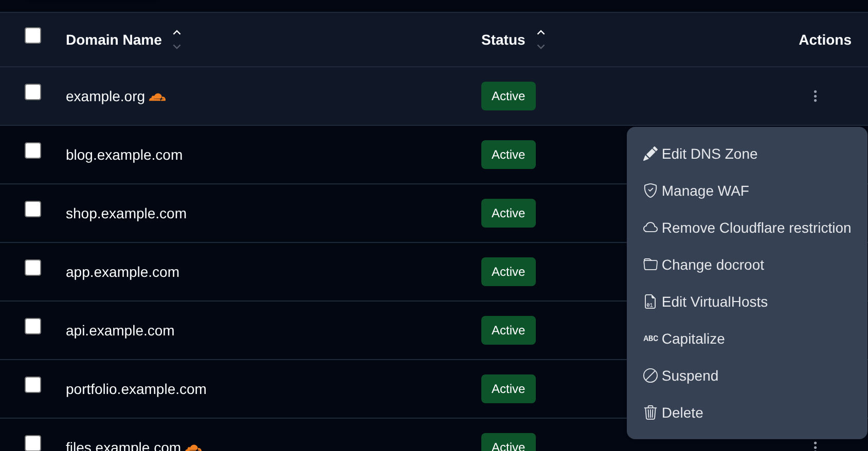
Task: Select the blog.example.com row checkbox
Action: [33, 151]
